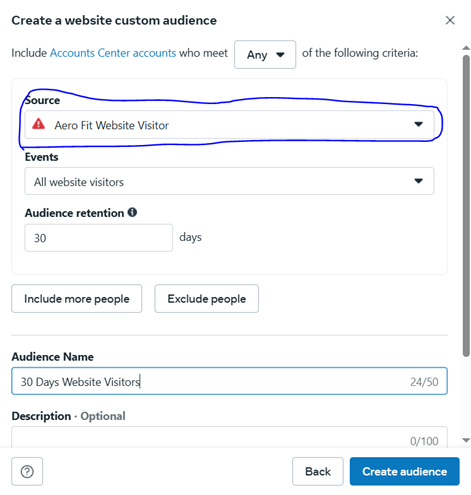Open the All website visitors events dropdown
This screenshot has height=495, width=471.
tap(229, 181)
